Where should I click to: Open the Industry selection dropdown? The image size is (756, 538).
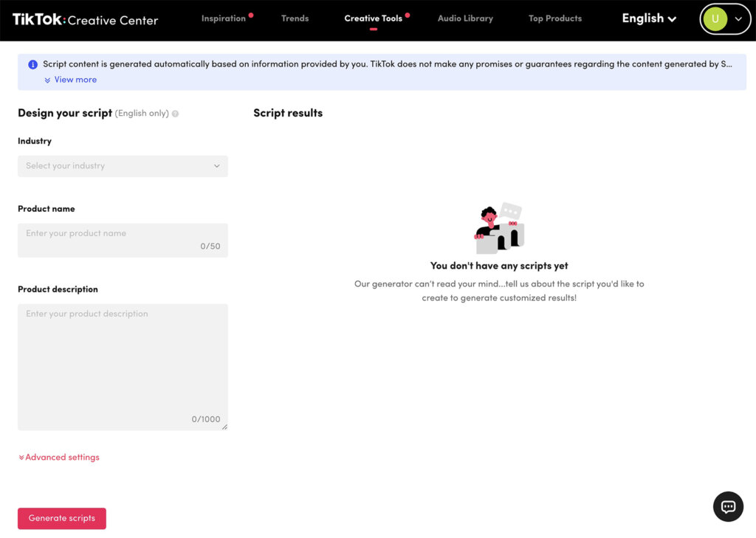pos(123,166)
